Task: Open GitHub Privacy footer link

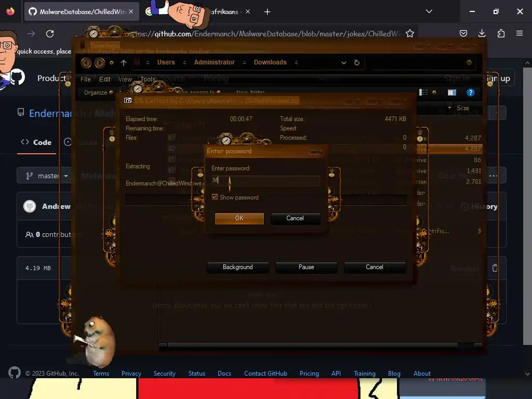Action: [131, 373]
